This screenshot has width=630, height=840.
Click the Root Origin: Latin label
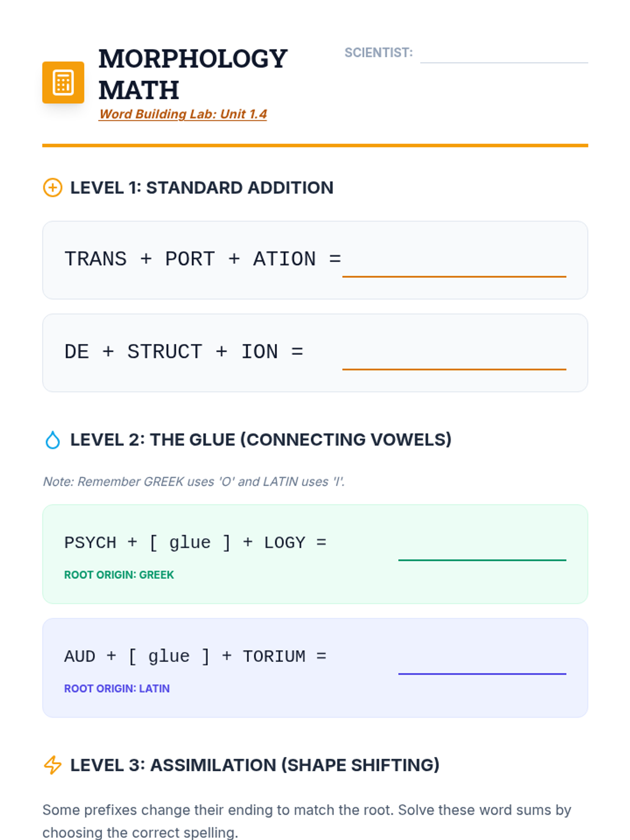(117, 689)
